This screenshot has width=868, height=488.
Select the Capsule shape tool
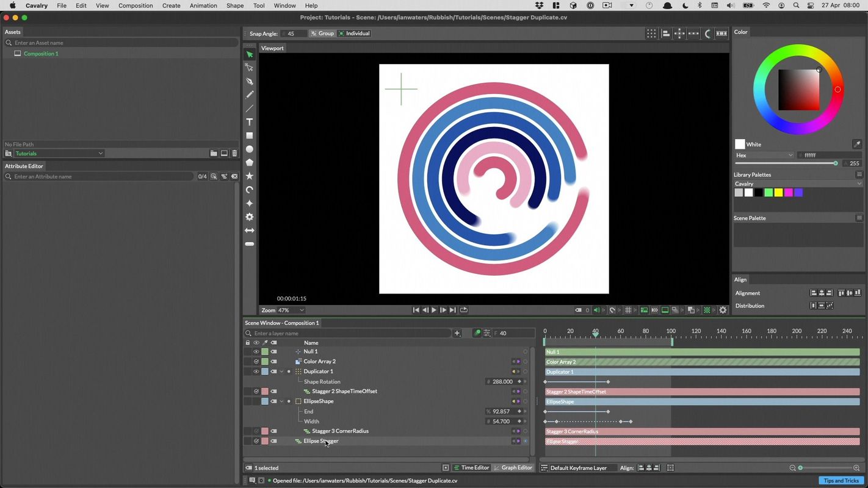click(x=249, y=244)
